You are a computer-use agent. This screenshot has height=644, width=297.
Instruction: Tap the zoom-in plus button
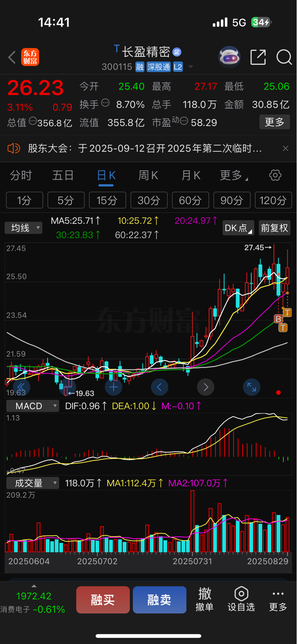114,387
